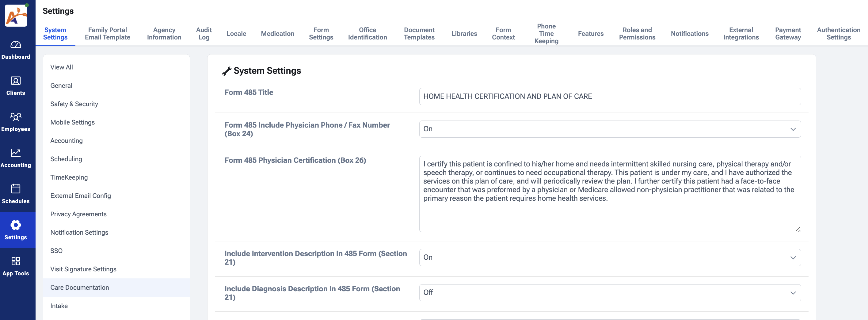Open App Tools grid icon

[x=16, y=261]
